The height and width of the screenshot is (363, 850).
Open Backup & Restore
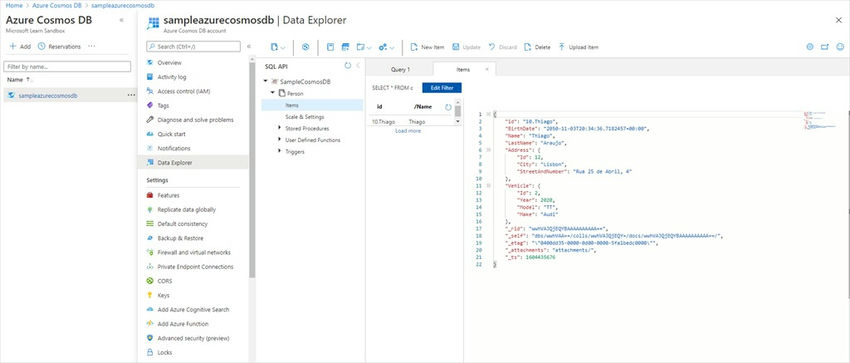[x=181, y=238]
